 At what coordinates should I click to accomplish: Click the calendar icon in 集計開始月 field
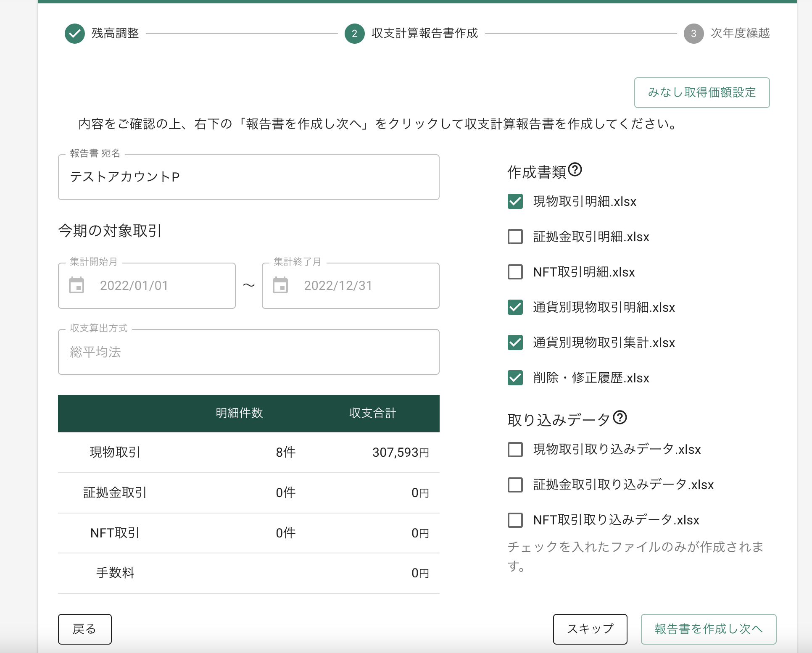[76, 285]
